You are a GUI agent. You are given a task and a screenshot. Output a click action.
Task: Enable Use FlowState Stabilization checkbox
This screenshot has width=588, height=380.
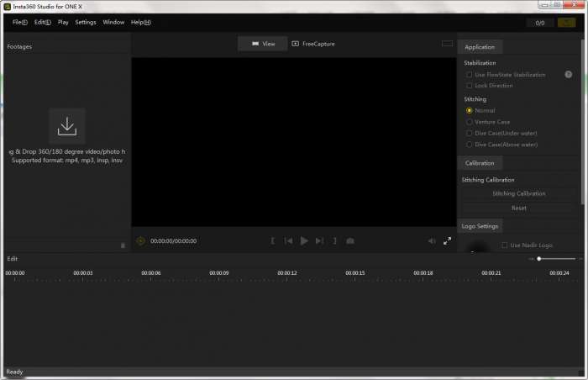coord(470,75)
